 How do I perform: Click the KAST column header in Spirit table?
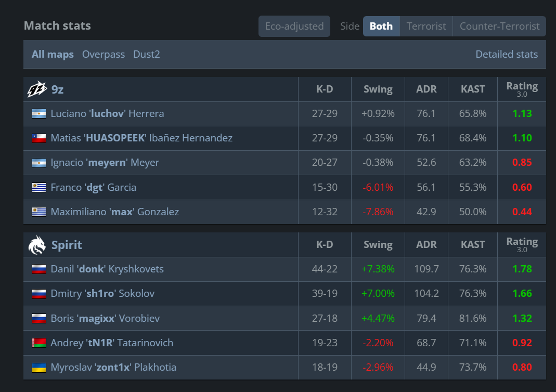pos(473,244)
